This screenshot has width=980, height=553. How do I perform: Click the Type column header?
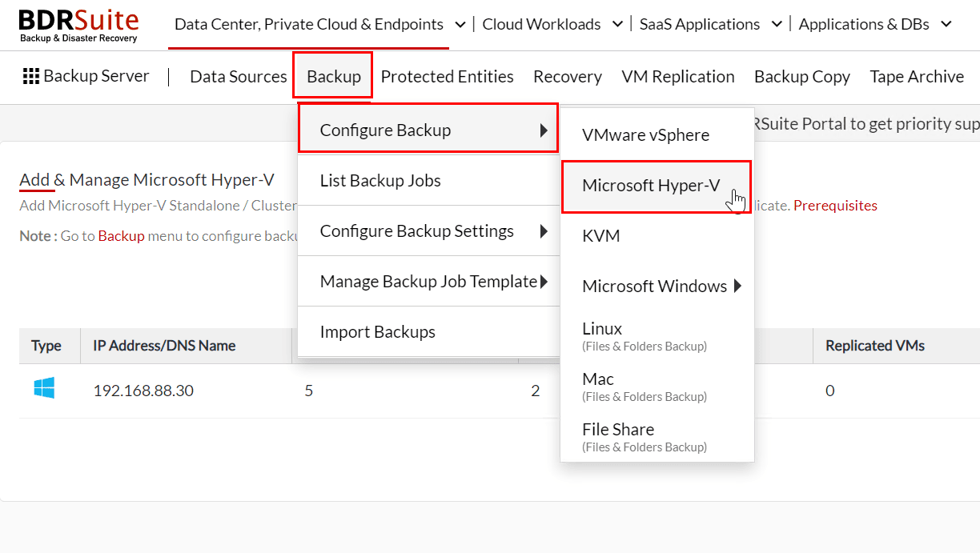point(46,346)
